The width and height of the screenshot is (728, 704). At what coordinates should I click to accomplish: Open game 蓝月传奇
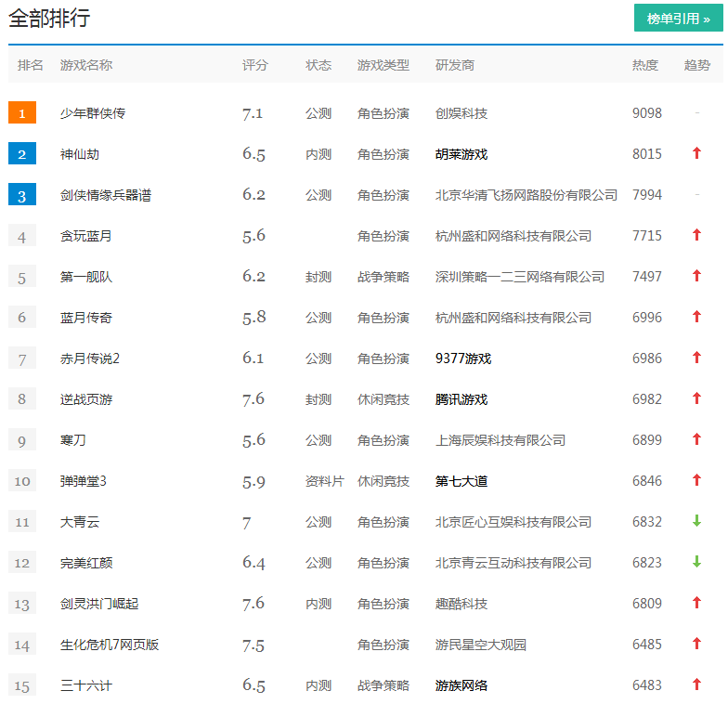tap(85, 318)
